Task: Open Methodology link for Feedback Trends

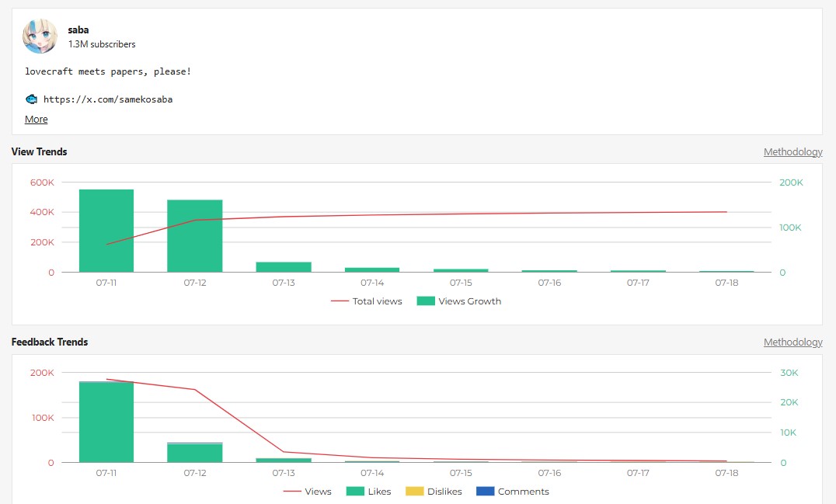Action: (x=792, y=342)
